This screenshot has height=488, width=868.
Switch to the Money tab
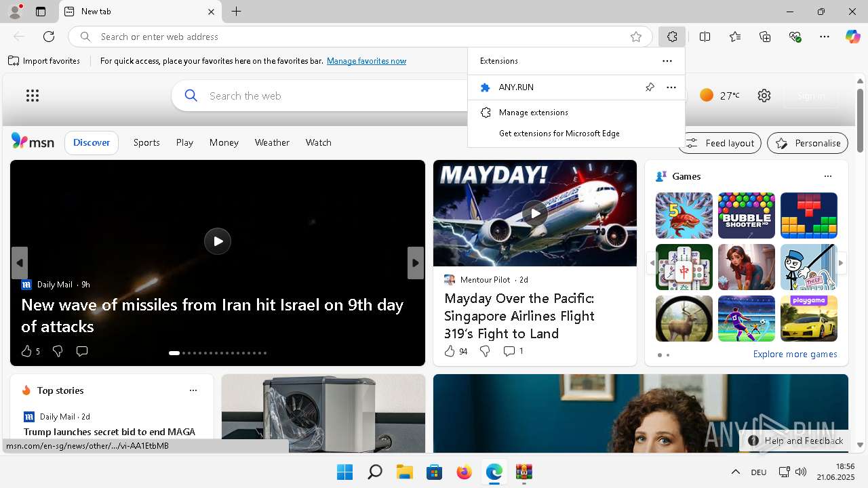(x=224, y=142)
